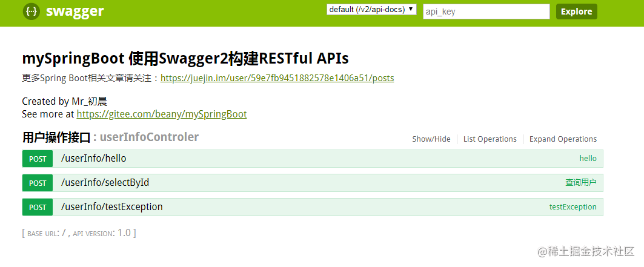Open the juejin.im user posts link

tap(277, 78)
